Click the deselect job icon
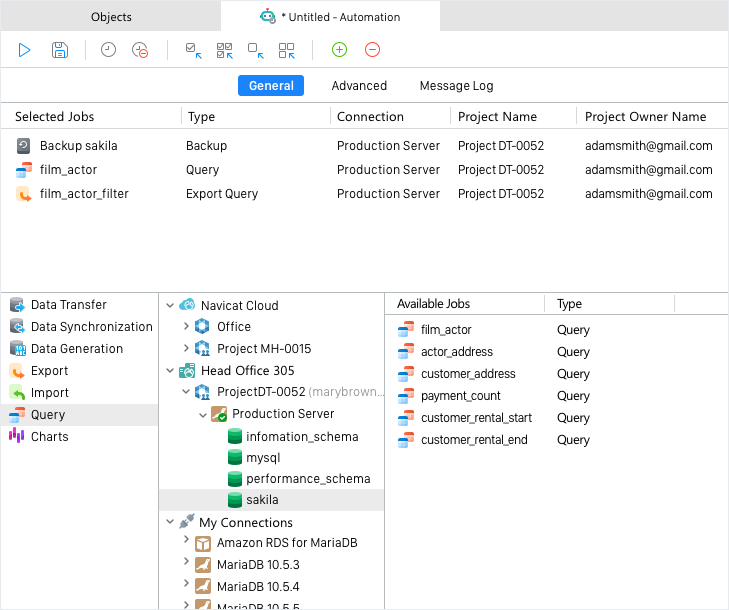Screen dimensions: 729x610 [x=256, y=50]
